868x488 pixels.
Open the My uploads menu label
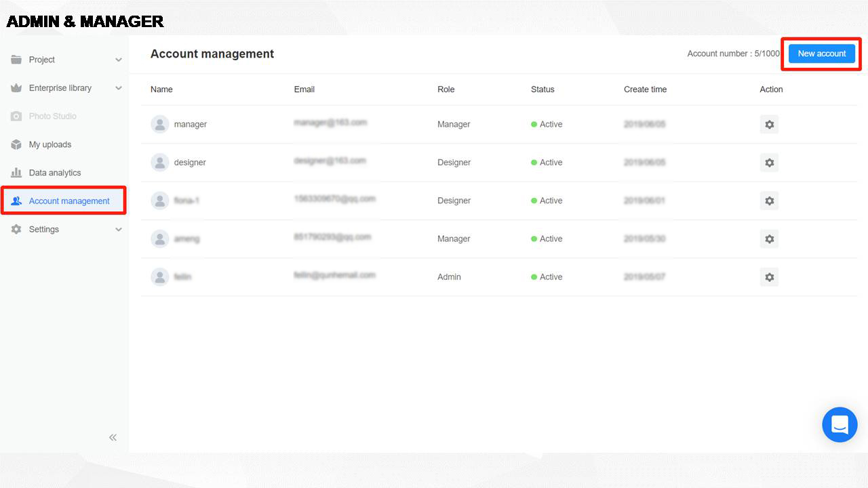click(50, 144)
